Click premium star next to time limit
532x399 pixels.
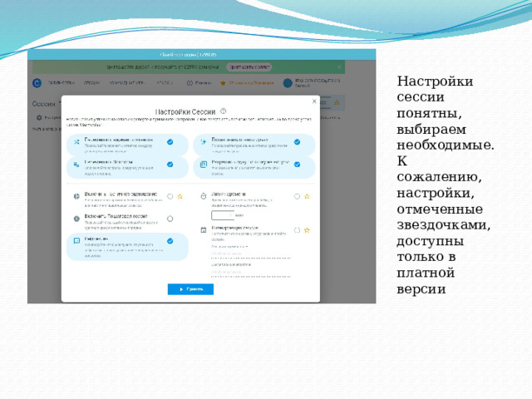click(x=307, y=196)
